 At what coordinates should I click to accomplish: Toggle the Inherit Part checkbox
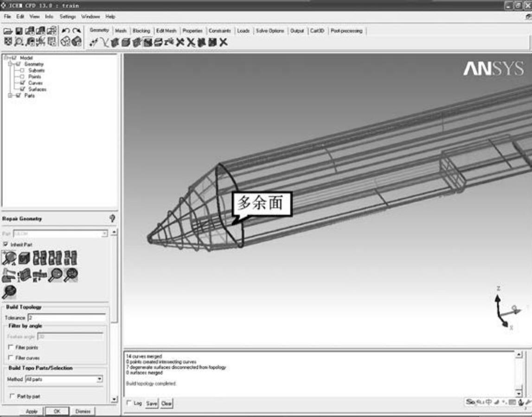[6, 244]
